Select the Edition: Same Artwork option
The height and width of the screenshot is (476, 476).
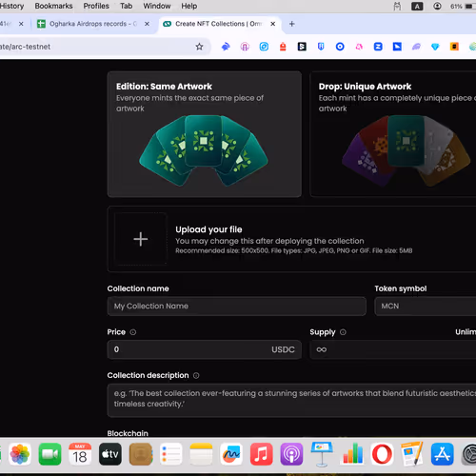[x=205, y=134]
